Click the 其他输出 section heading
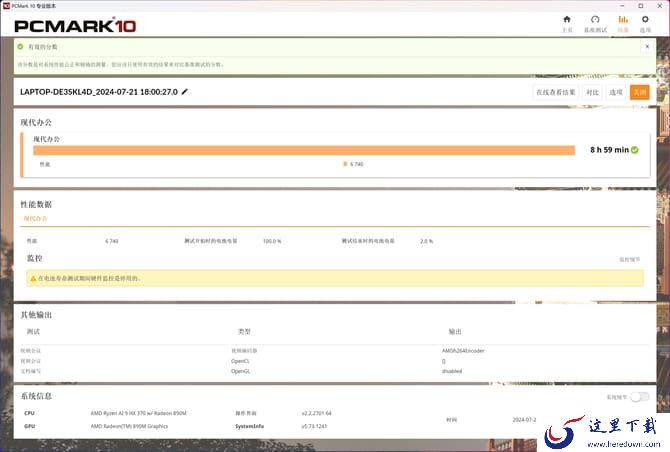The width and height of the screenshot is (670, 452). [x=36, y=315]
